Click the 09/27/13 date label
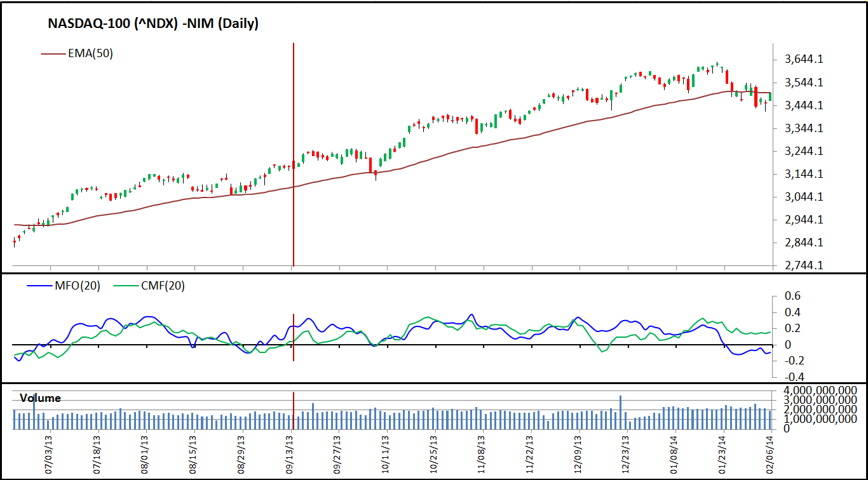This screenshot has width=868, height=480. [x=338, y=454]
